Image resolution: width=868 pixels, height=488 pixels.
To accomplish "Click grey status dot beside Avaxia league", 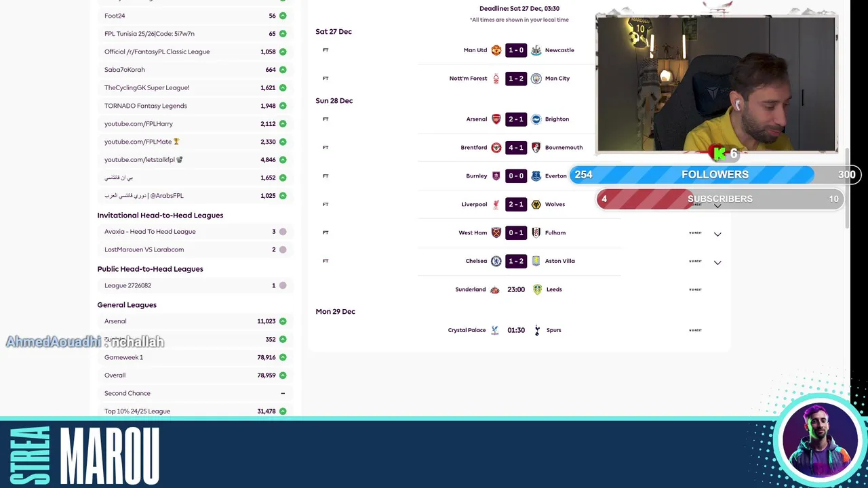I will (x=283, y=232).
